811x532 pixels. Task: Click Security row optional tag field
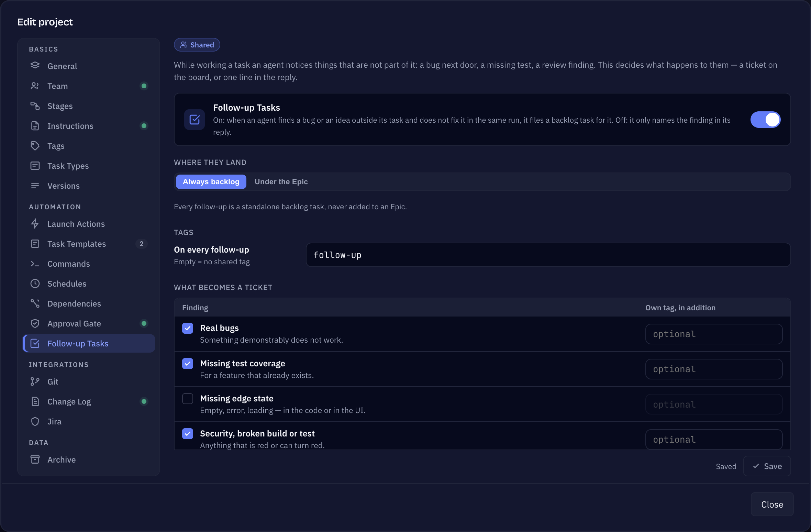point(714,439)
